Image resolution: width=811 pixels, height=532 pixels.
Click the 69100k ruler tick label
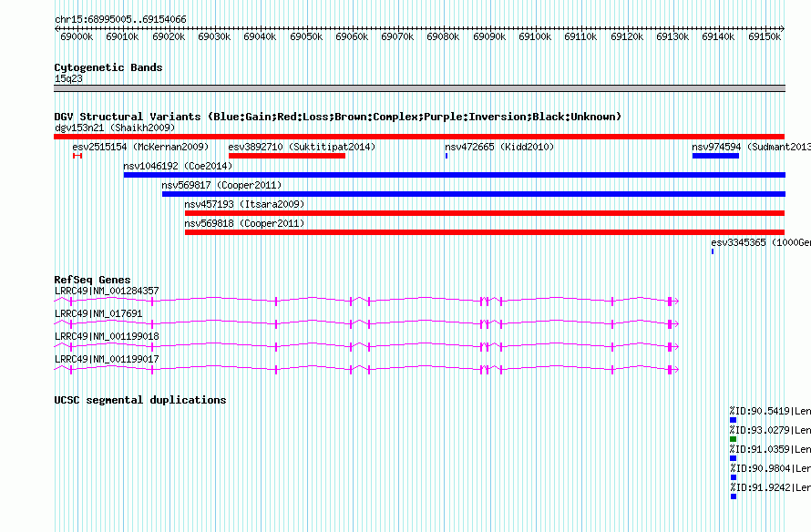535,36
